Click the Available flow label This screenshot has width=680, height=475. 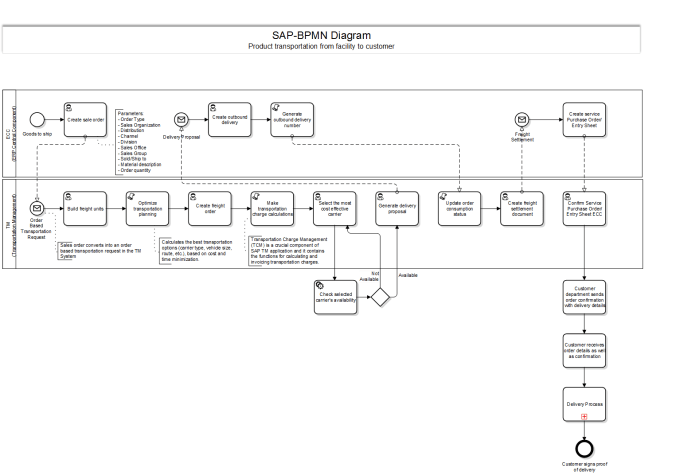pyautogui.click(x=408, y=275)
